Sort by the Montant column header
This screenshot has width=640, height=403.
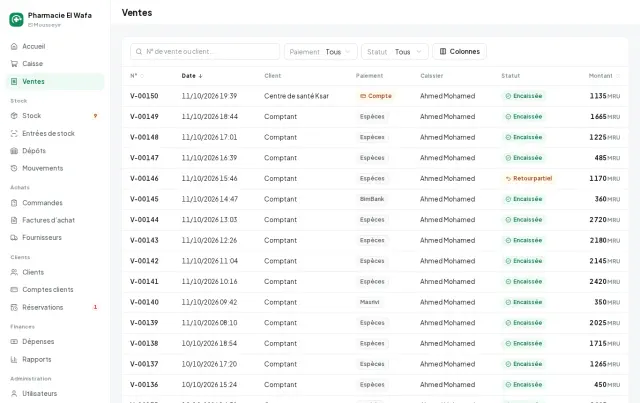pos(604,76)
